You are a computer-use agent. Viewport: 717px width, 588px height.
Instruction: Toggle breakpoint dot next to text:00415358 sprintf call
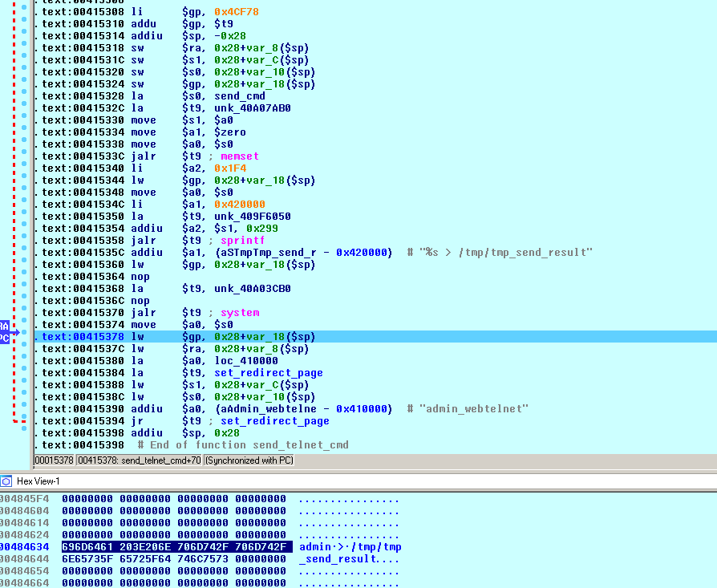[24, 236]
